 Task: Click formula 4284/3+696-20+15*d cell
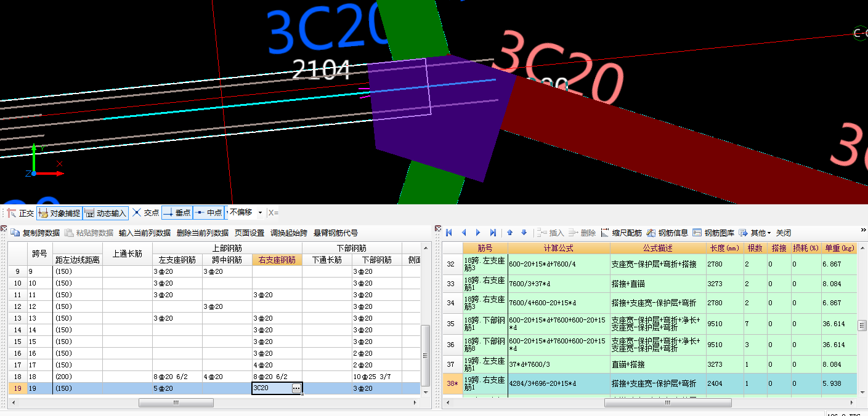click(559, 384)
